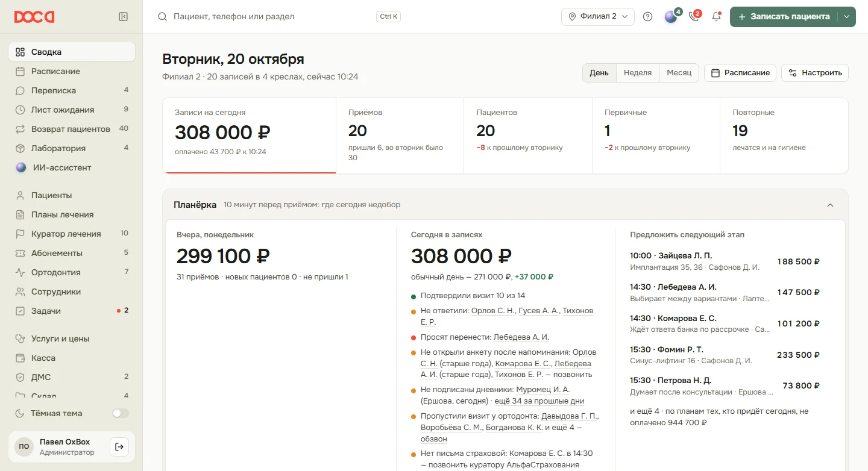
Task: Open Задачи in the sidebar
Action: (x=72, y=311)
